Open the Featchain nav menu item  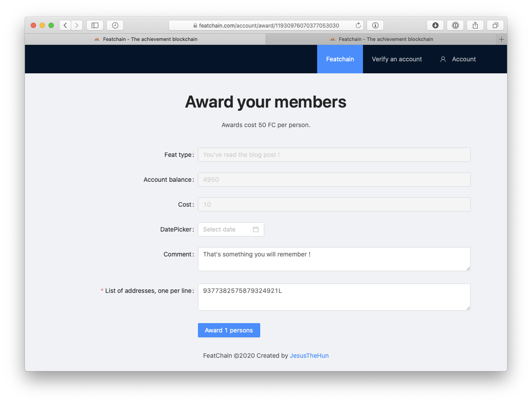340,59
